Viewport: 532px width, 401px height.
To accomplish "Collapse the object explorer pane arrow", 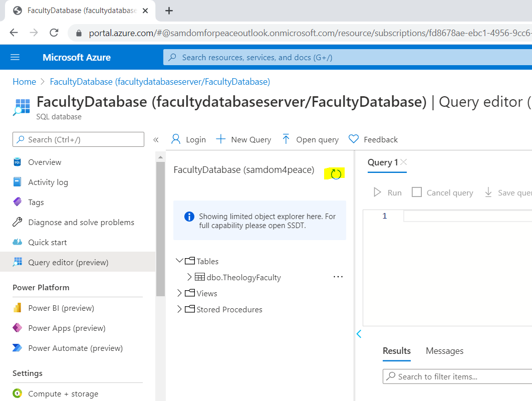I will coord(359,334).
